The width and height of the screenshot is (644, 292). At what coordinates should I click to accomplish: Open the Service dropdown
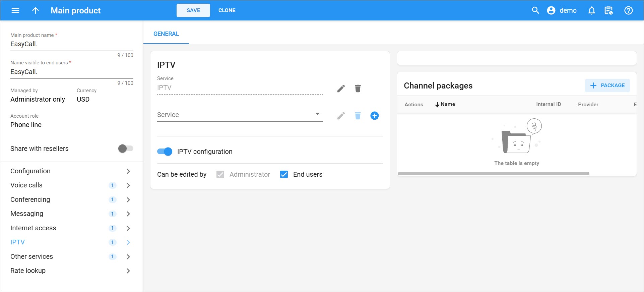(240, 115)
